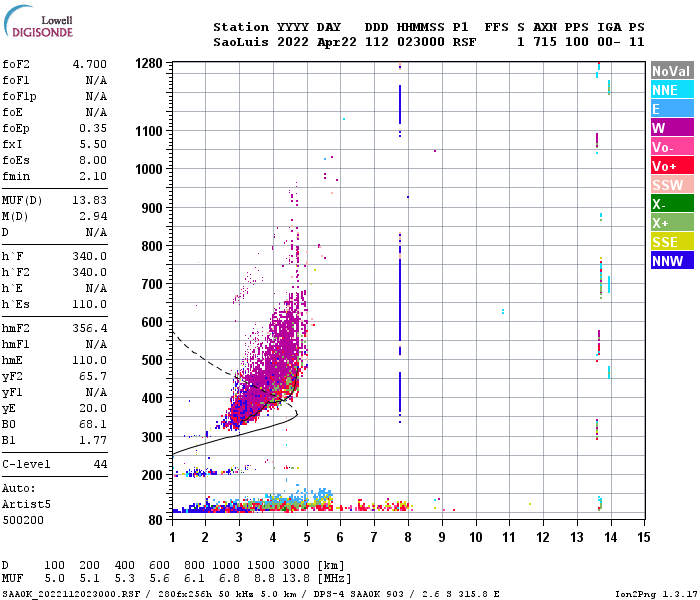Select the SSW salmon legend swatch
700x600 pixels.
point(672,184)
